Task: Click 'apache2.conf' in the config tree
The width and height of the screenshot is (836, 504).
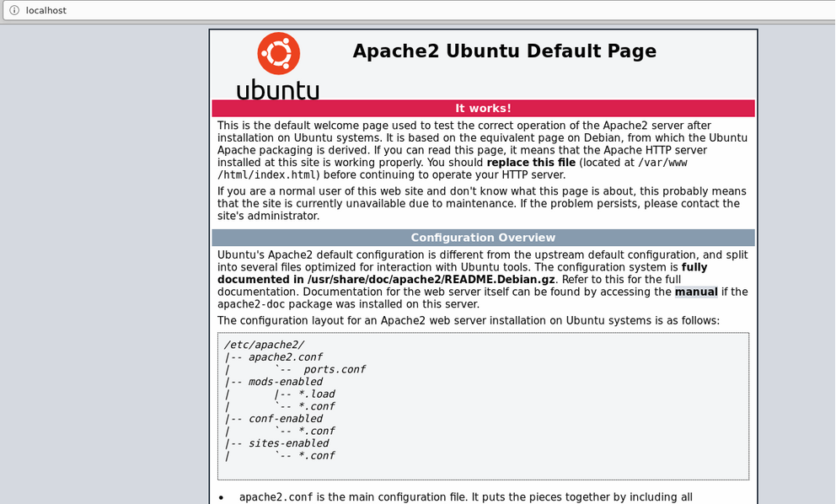Action: pos(285,357)
